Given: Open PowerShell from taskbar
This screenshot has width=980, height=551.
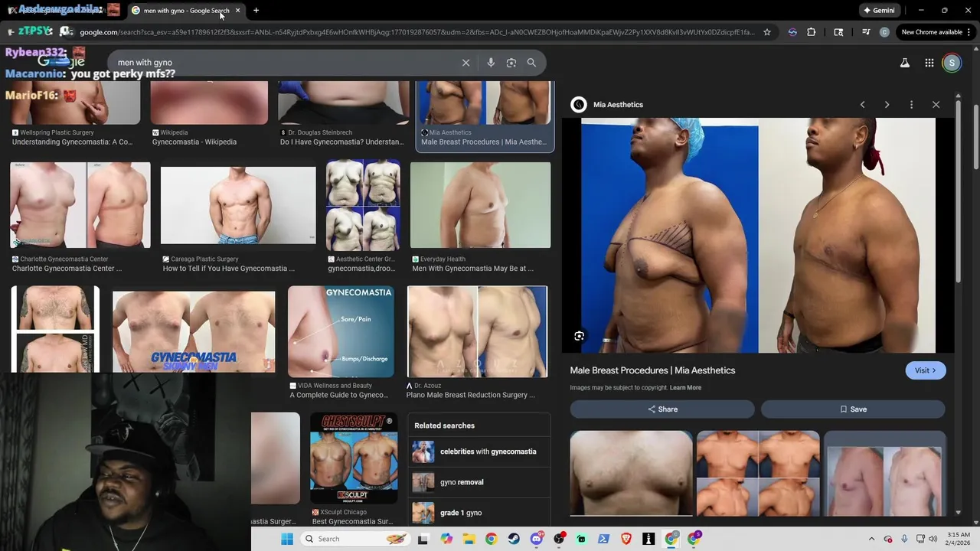Looking at the screenshot, I should (x=603, y=539).
